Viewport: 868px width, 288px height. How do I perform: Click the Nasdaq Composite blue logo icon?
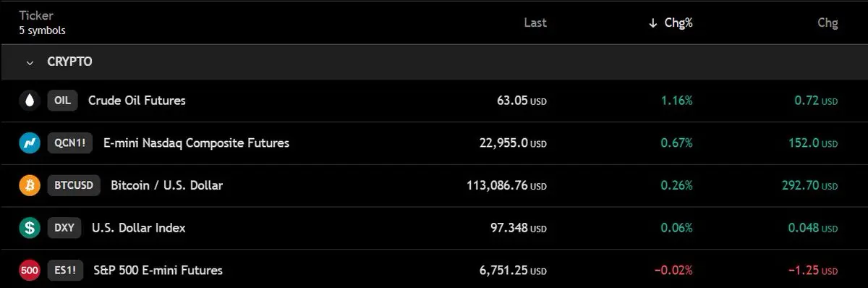30,143
